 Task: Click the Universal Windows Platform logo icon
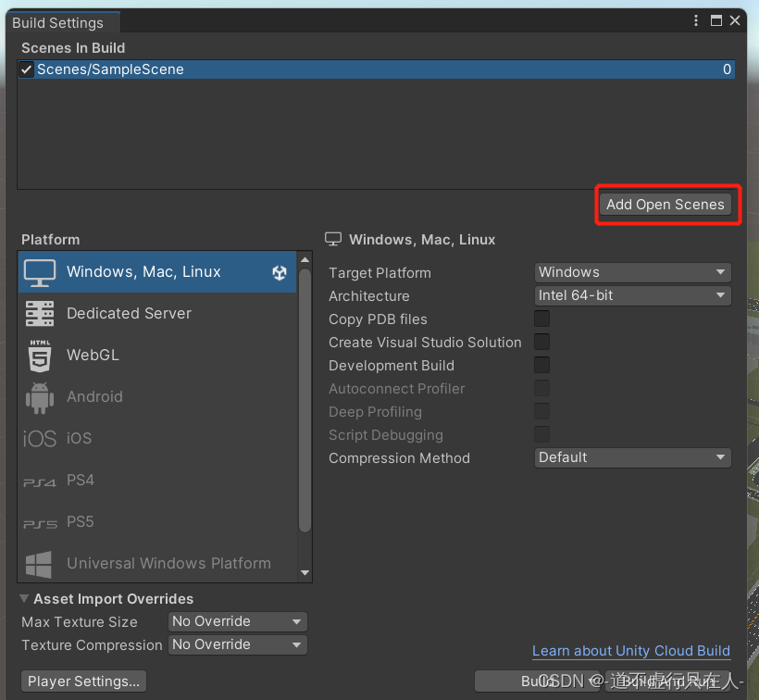tap(39, 565)
